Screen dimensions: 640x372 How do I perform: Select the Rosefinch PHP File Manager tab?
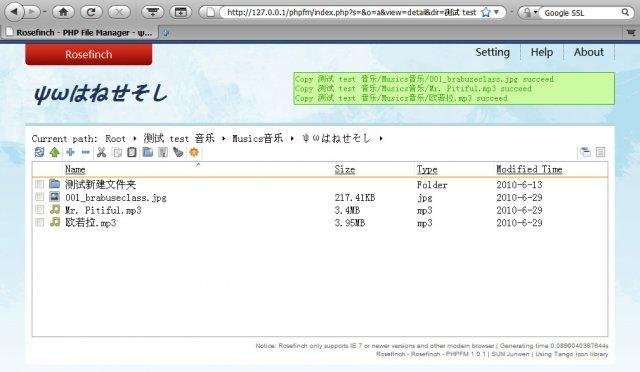(x=80, y=33)
